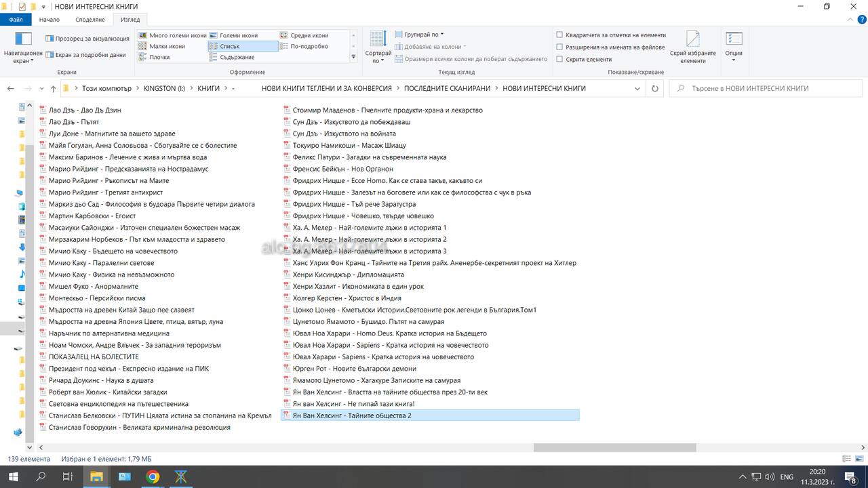Open taskbar Search magnifier

click(x=41, y=476)
